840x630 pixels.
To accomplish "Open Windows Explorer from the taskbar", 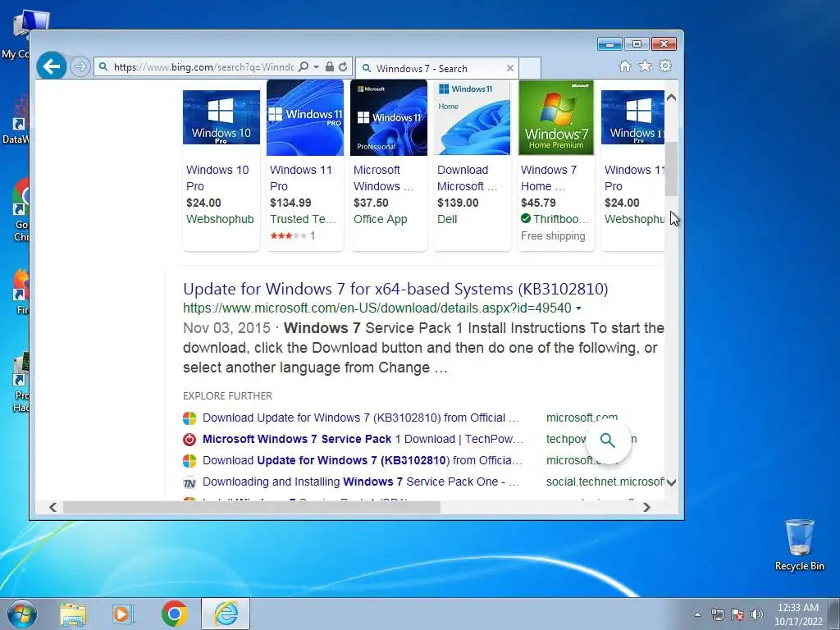I will (73, 614).
